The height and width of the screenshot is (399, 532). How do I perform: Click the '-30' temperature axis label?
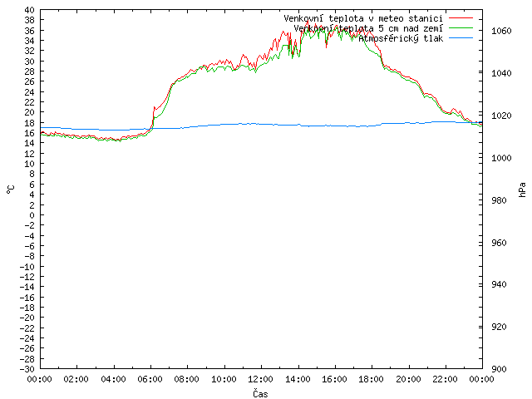(x=27, y=369)
